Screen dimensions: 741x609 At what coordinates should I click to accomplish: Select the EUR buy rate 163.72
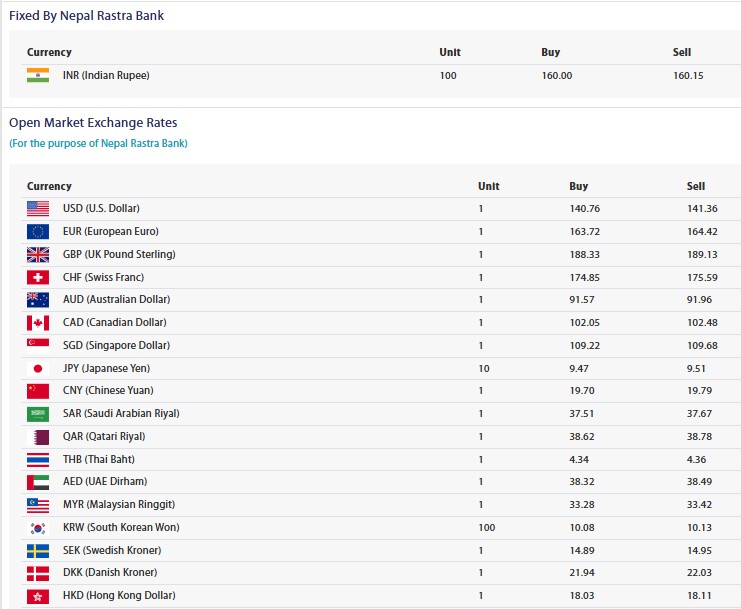pos(582,231)
